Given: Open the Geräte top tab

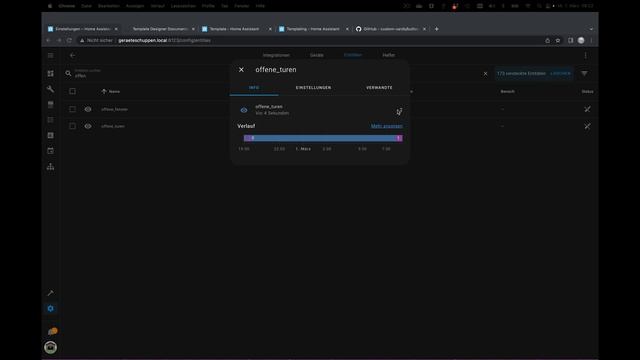Looking at the screenshot, I should point(317,55).
